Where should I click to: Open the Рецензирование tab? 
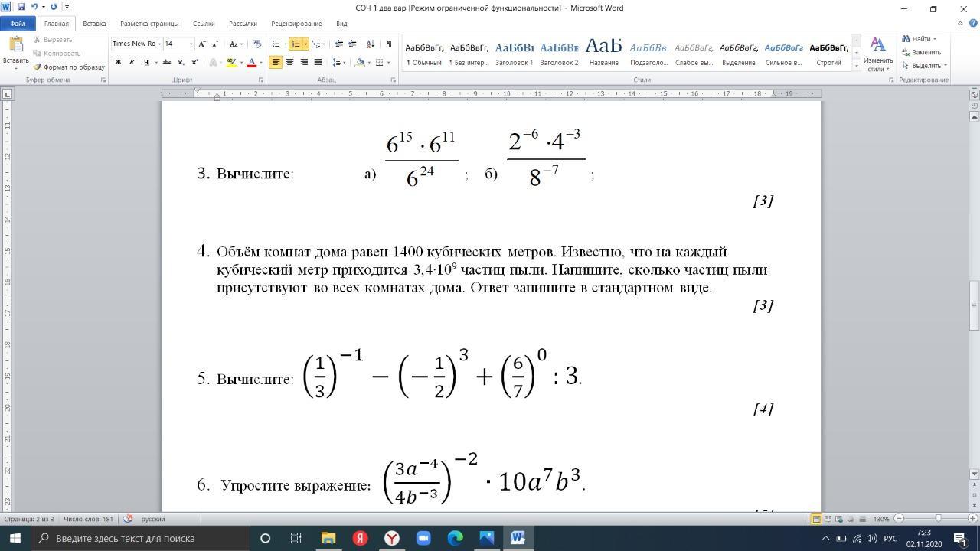(x=296, y=24)
